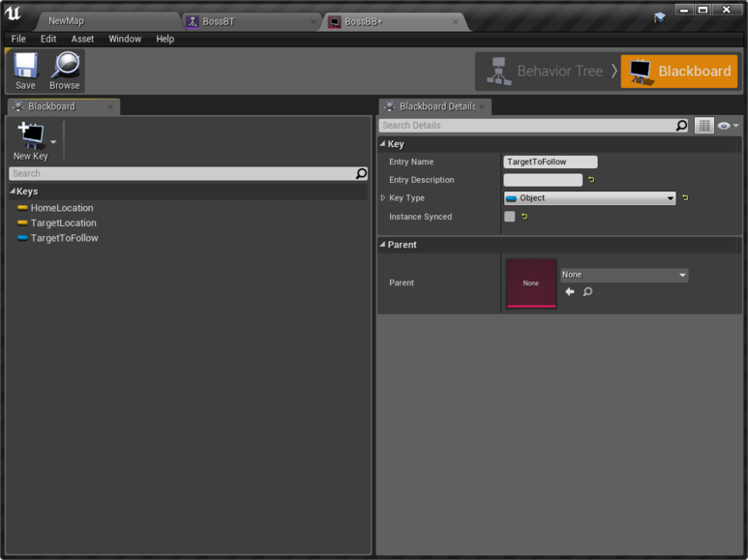This screenshot has height=560, width=748.
Task: Browse to Parent asset in Content Browser
Action: pos(587,291)
